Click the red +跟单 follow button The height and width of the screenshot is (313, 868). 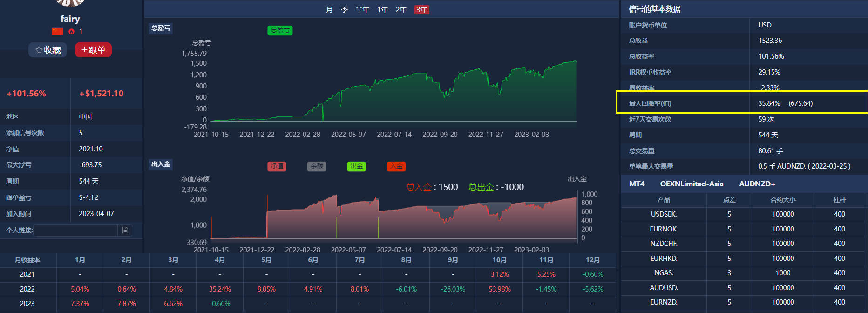(93, 50)
